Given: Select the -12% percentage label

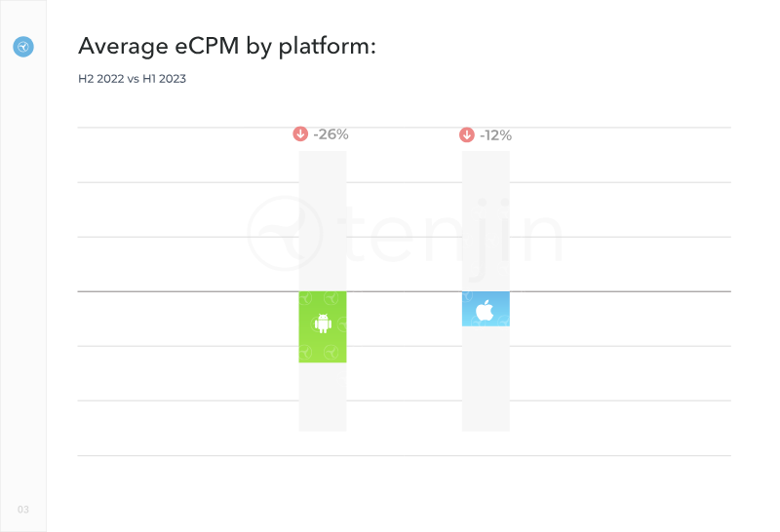Looking at the screenshot, I should click(495, 135).
